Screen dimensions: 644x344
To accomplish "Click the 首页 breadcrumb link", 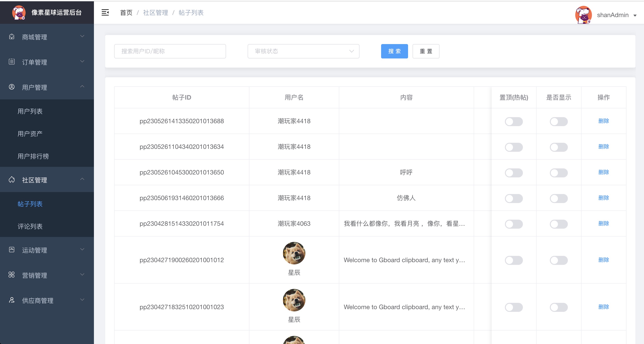I will coord(126,13).
